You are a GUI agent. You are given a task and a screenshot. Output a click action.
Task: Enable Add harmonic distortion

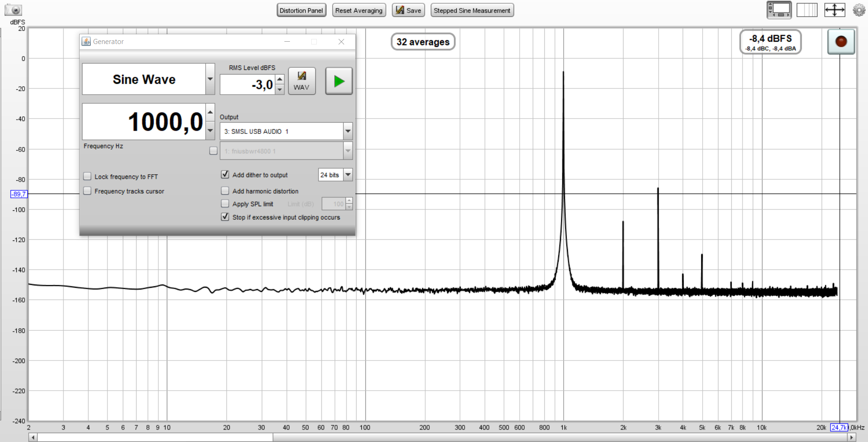pos(225,190)
